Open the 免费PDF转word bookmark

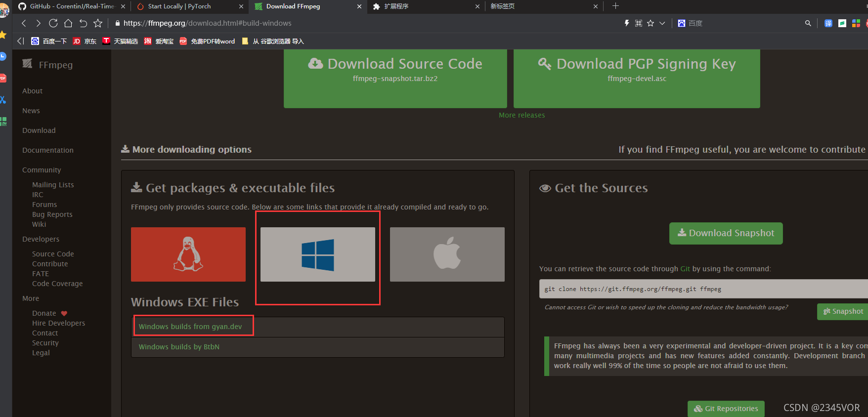tap(207, 41)
